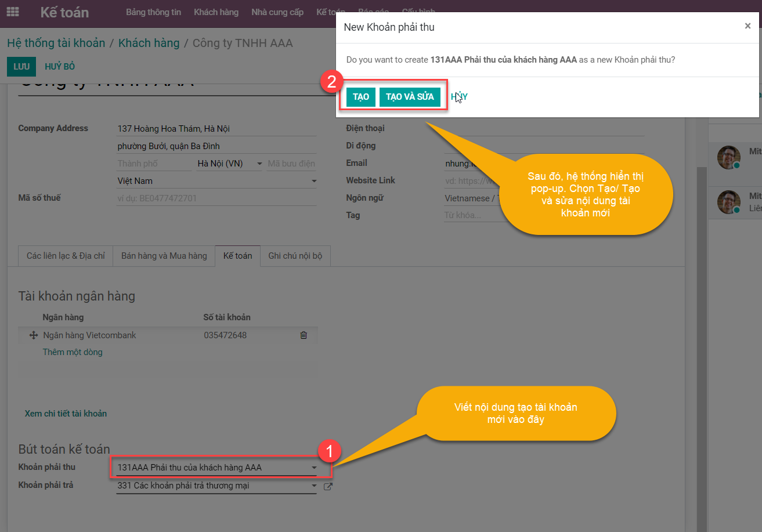This screenshot has height=532, width=762.
Task: Expand the Khoản phải thu dropdown
Action: 314,468
